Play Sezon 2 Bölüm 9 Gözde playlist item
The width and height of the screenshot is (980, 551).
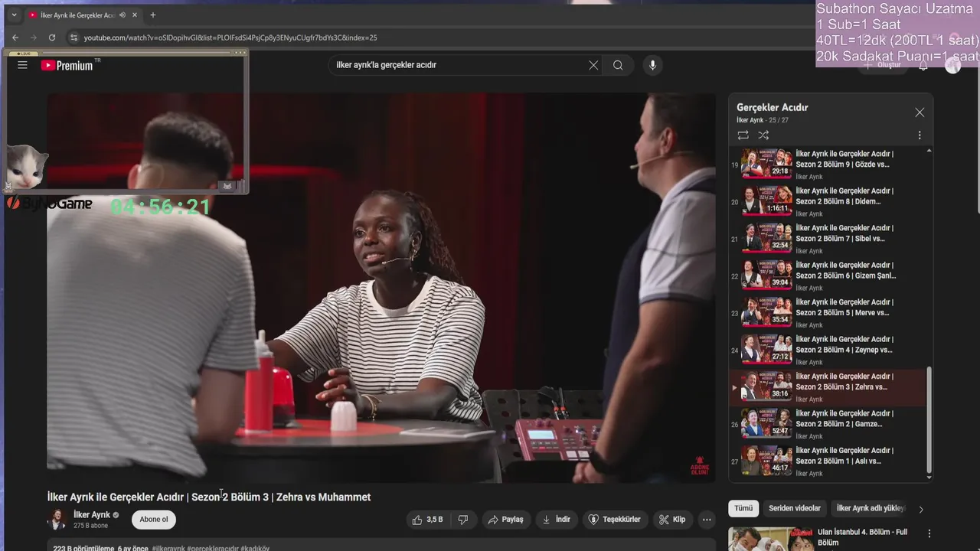tap(828, 165)
